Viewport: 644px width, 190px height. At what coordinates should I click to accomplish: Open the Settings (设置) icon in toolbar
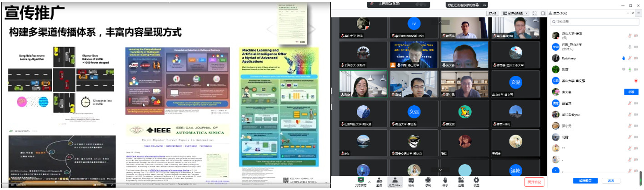pos(476,181)
